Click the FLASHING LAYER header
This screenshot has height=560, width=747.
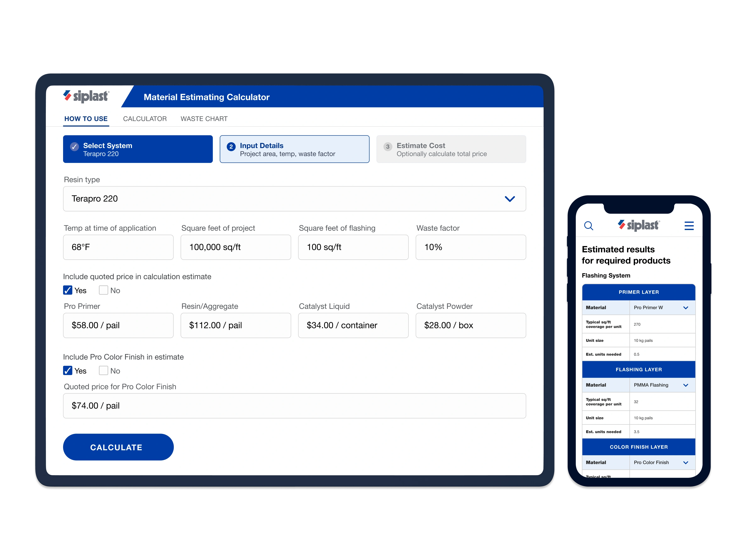click(639, 370)
